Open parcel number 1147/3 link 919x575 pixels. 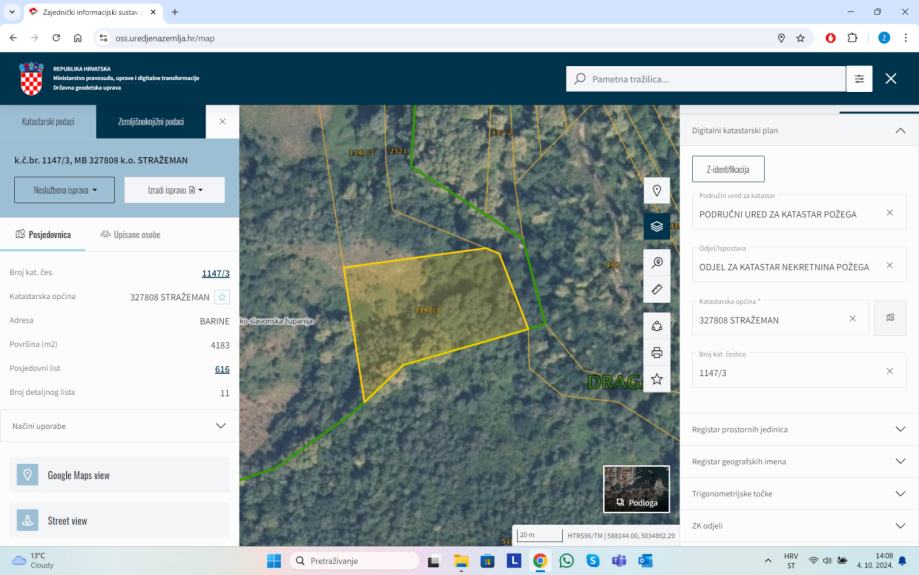pyautogui.click(x=216, y=273)
